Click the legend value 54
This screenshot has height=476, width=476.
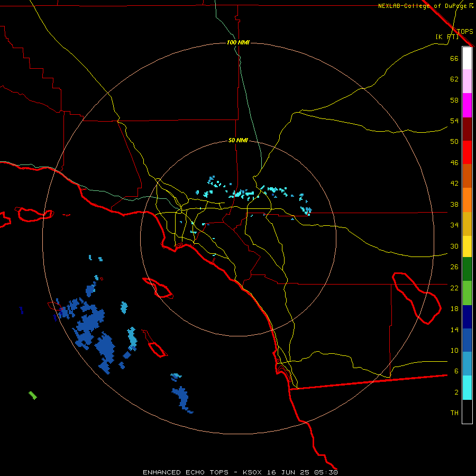(x=454, y=121)
